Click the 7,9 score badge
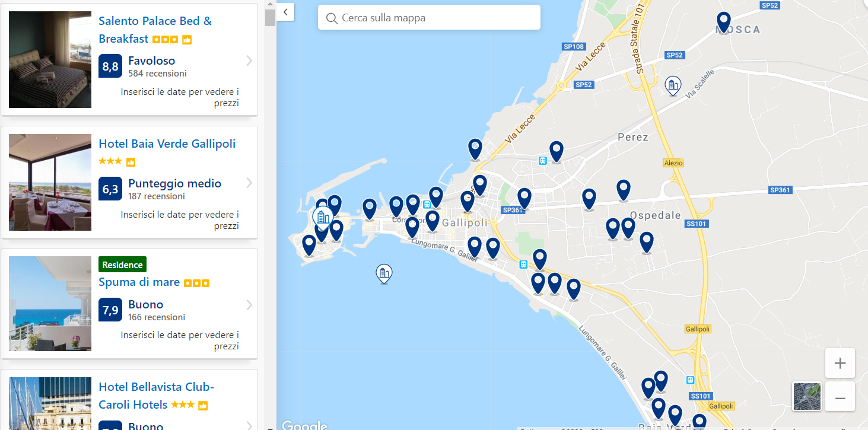Image resolution: width=868 pixels, height=430 pixels. (x=110, y=310)
